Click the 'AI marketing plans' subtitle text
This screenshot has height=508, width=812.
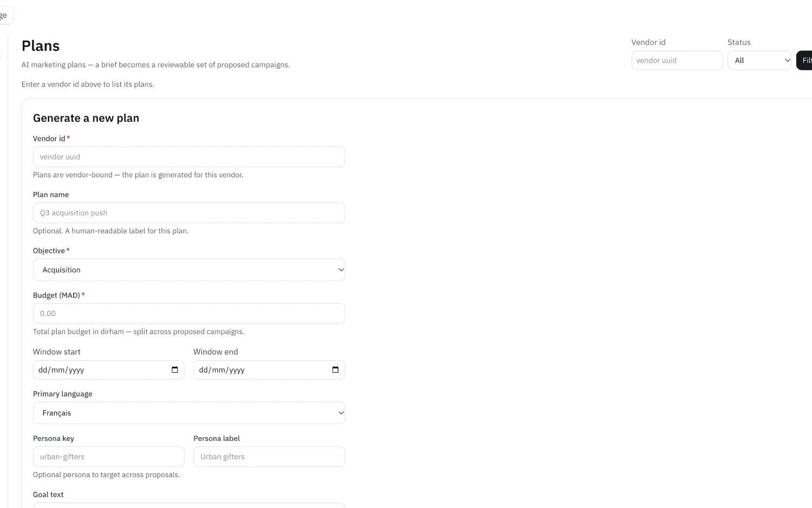point(156,65)
